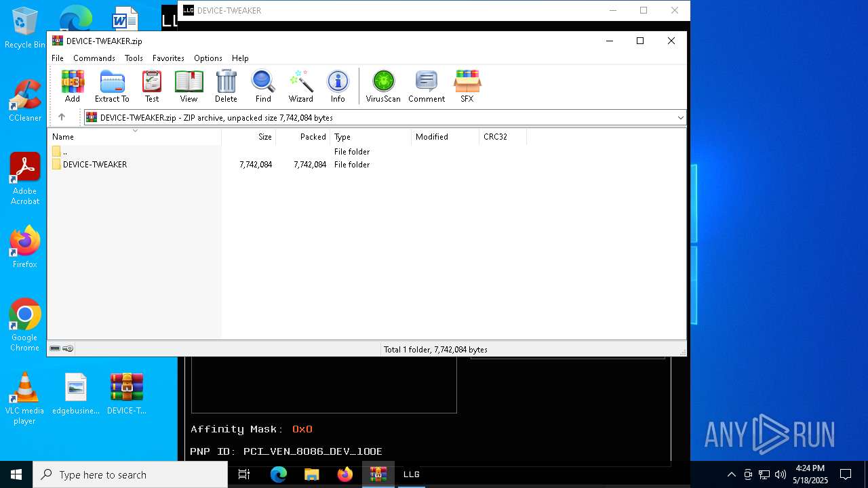Start VirusScan on the archive
Image resolution: width=868 pixels, height=488 pixels.
tap(383, 87)
